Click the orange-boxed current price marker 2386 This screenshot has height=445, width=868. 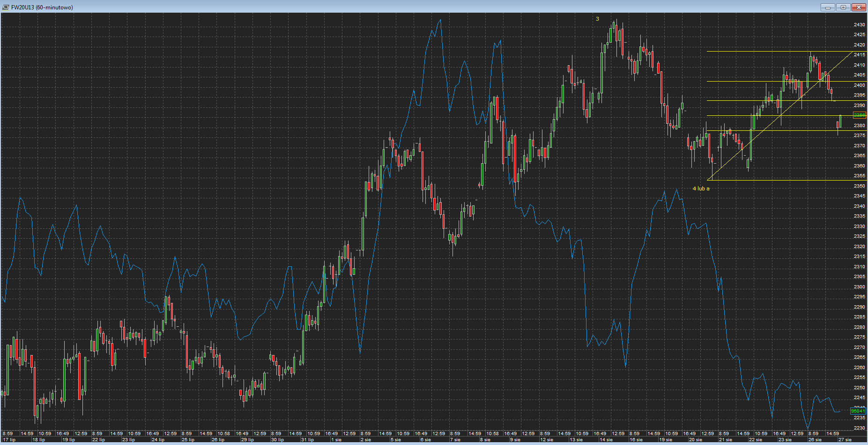point(860,115)
